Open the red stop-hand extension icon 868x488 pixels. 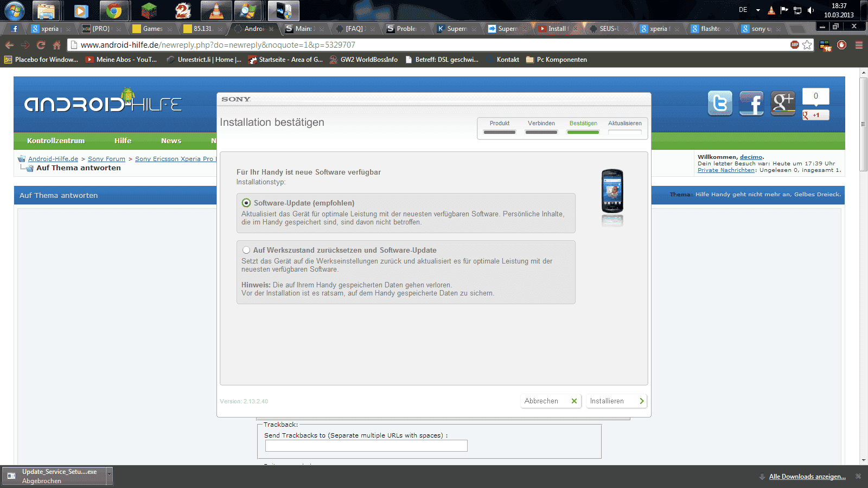point(841,45)
